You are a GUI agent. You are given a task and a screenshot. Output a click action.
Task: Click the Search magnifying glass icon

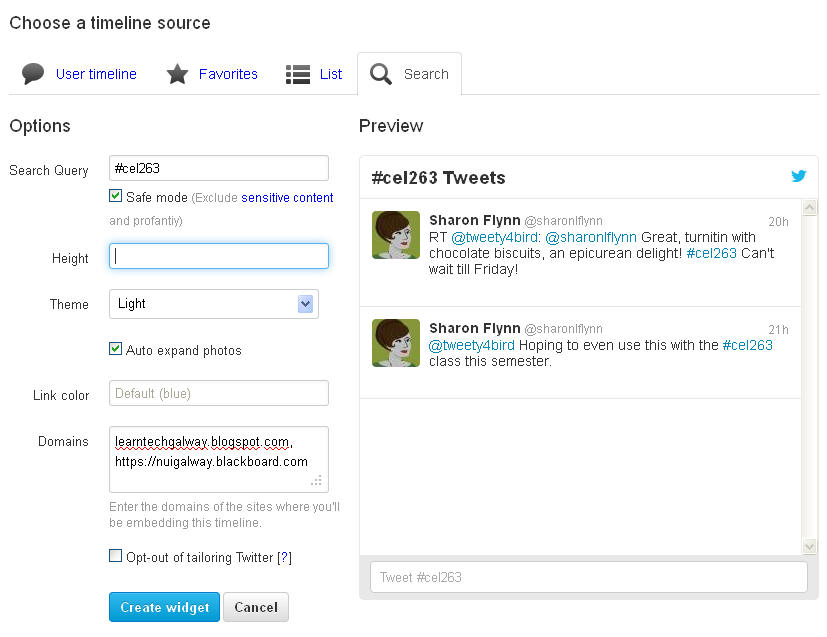click(381, 74)
